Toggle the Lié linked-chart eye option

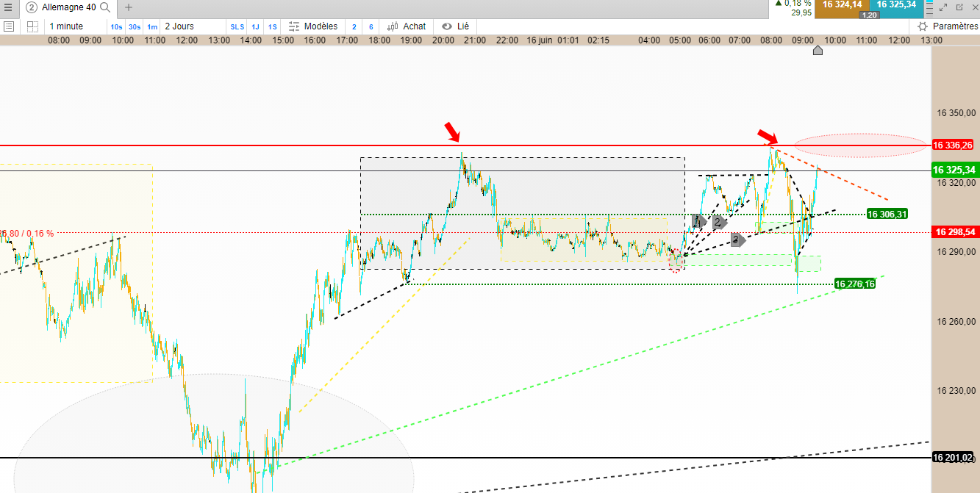click(455, 26)
